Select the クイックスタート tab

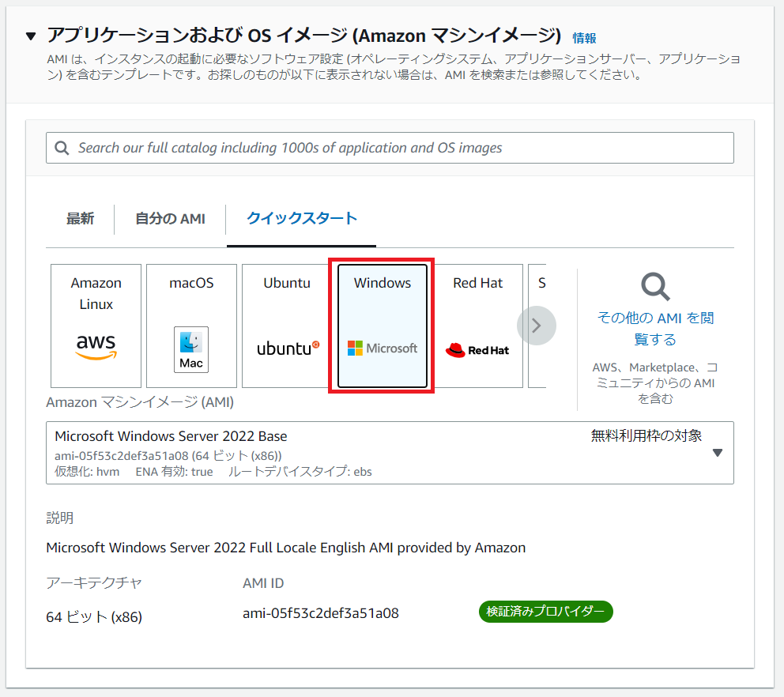click(301, 218)
